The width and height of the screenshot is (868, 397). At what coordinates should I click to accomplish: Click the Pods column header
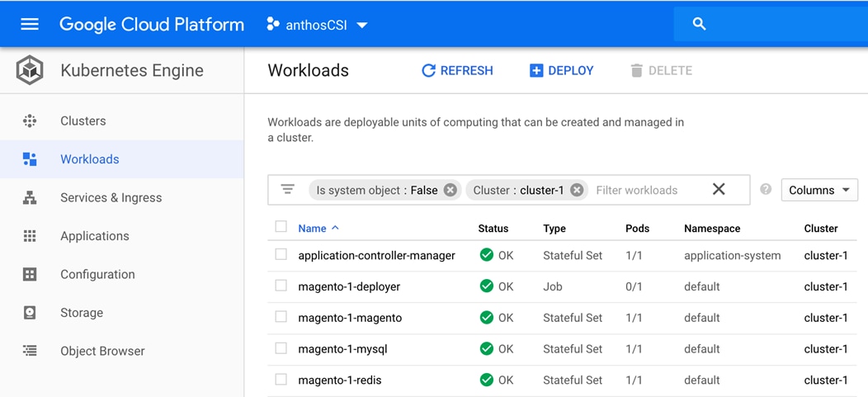pyautogui.click(x=637, y=228)
